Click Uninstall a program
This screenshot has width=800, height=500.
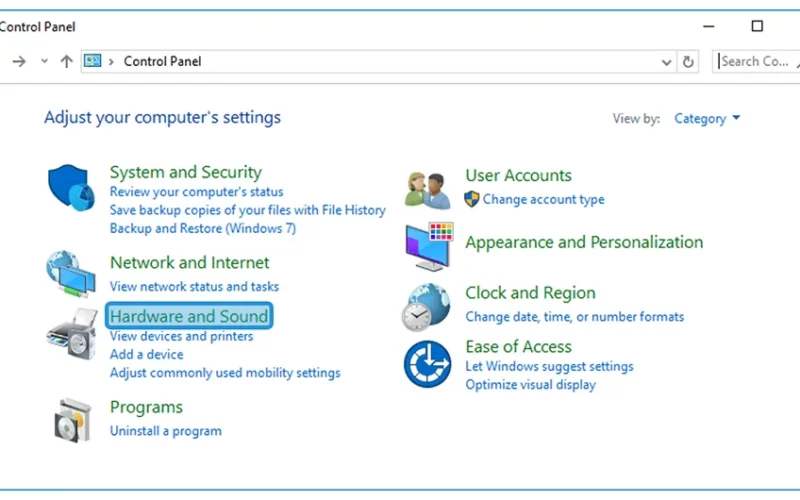pyautogui.click(x=166, y=431)
